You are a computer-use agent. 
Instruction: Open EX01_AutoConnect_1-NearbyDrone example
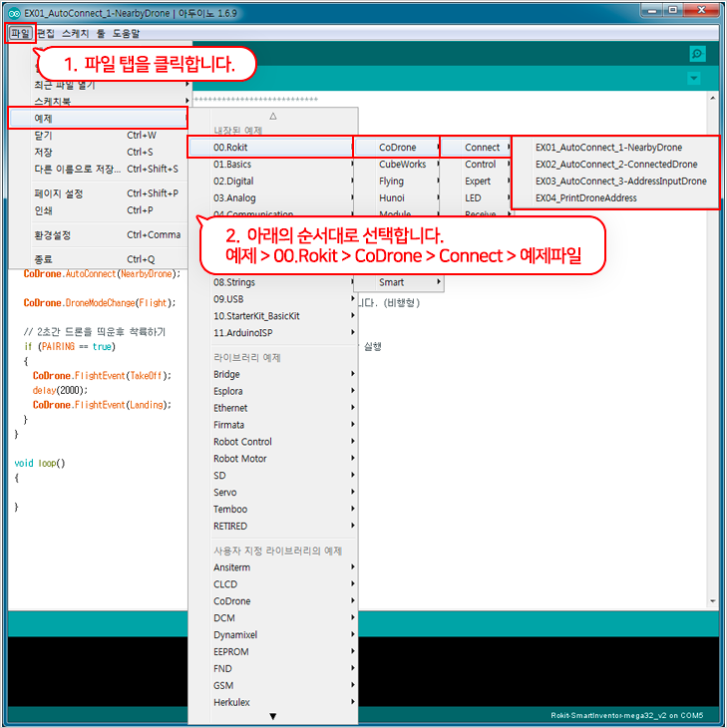pos(608,148)
